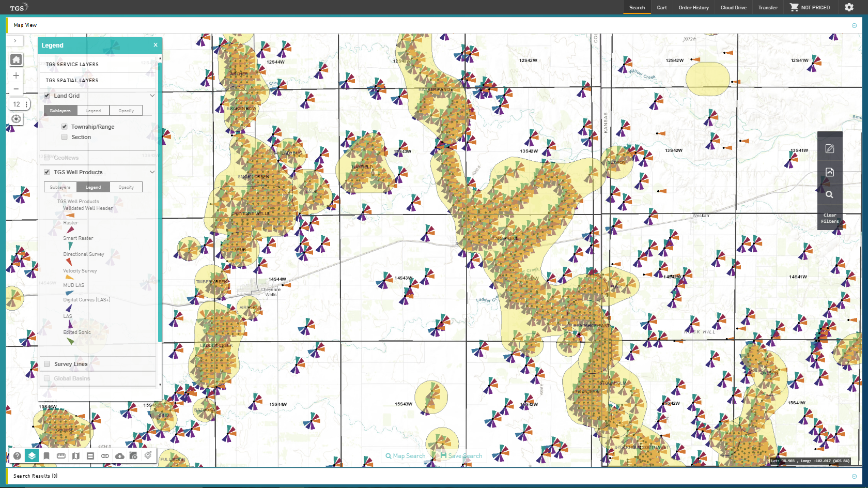
Task: Click the Smart Raster legend swatch
Action: pyautogui.click(x=70, y=246)
